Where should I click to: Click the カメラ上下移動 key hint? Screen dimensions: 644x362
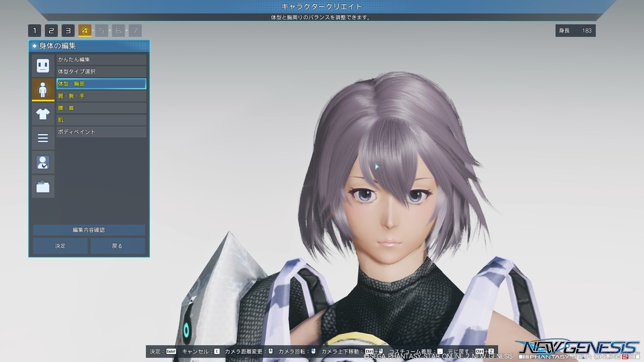tap(353, 352)
